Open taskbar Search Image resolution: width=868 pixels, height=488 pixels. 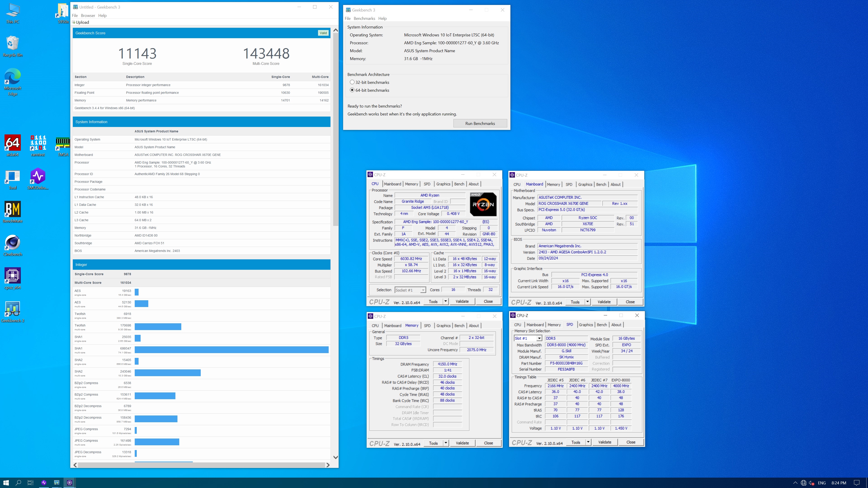tap(19, 483)
